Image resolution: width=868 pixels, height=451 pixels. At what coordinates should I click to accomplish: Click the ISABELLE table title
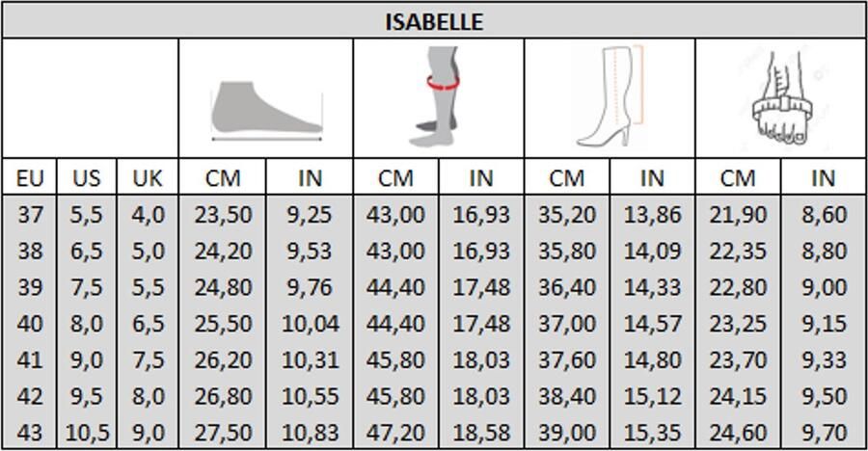tap(434, 21)
